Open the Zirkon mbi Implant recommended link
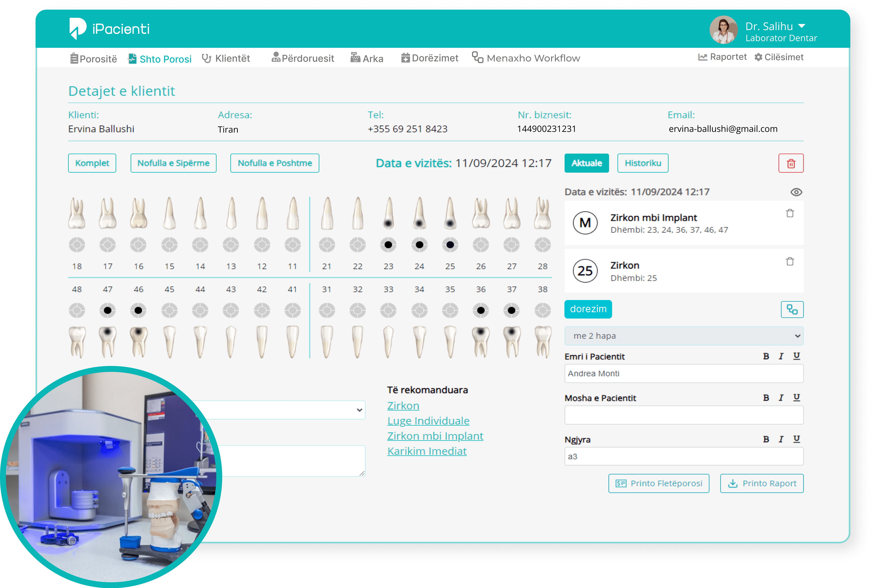 point(435,436)
